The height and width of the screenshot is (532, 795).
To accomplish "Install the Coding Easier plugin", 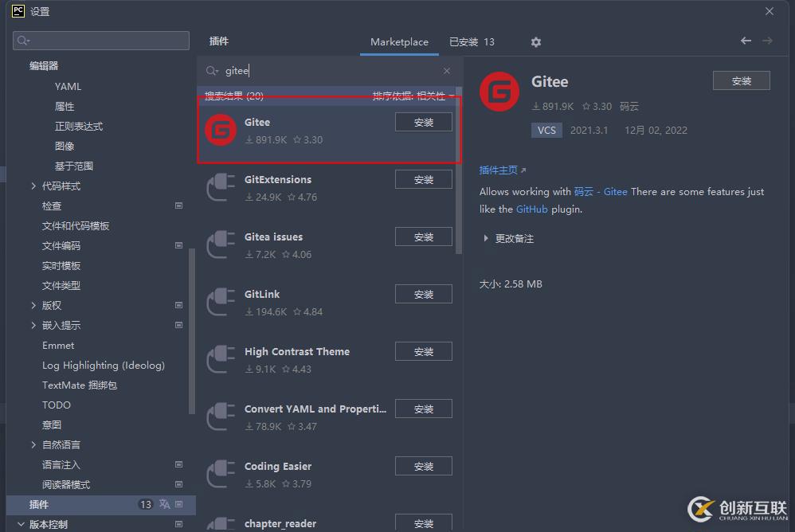I will tap(423, 466).
